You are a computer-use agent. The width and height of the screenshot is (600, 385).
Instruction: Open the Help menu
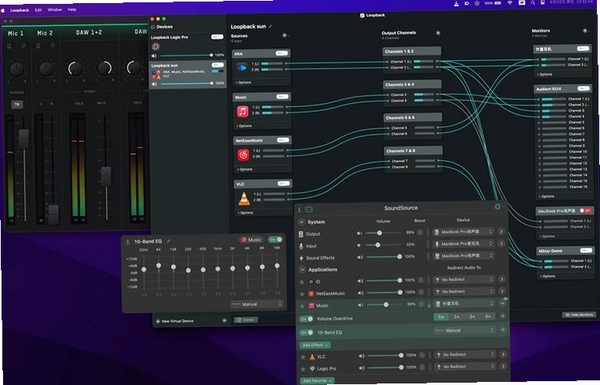click(x=72, y=9)
